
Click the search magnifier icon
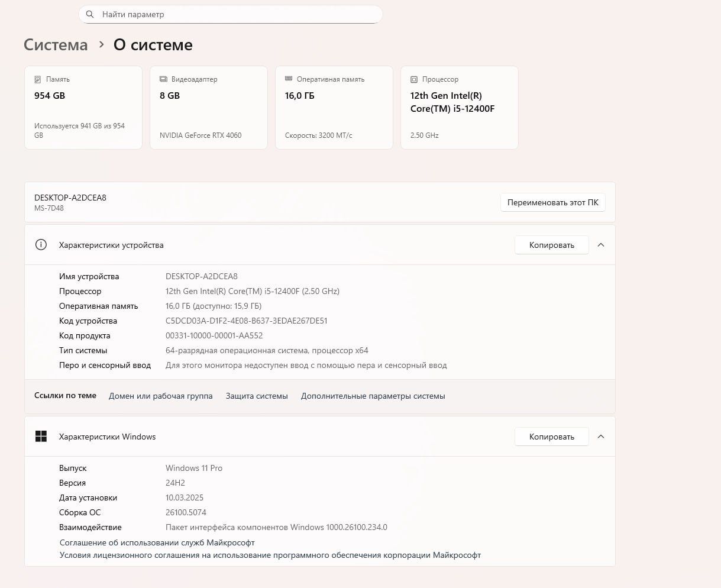click(90, 14)
